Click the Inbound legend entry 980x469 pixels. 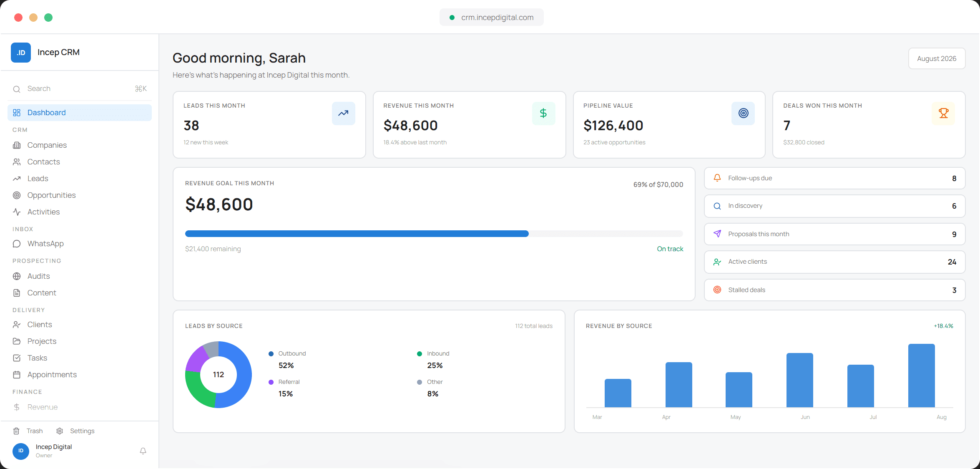pos(433,360)
